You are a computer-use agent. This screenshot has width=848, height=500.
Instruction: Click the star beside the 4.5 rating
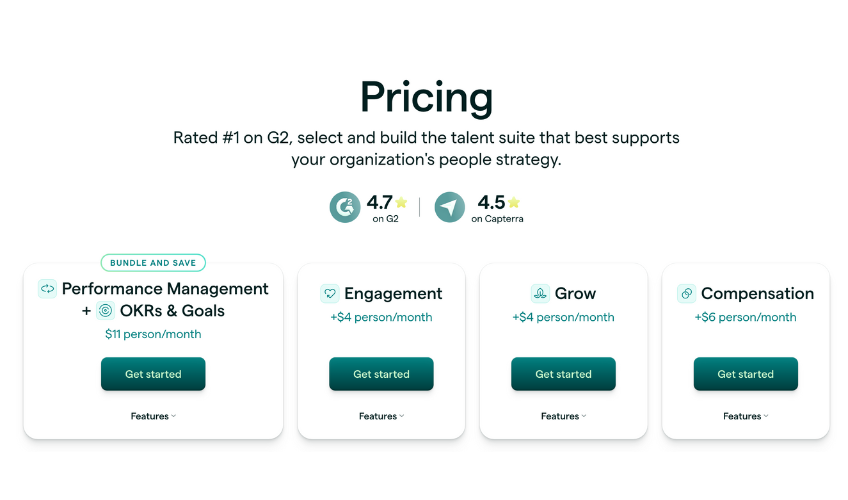514,202
